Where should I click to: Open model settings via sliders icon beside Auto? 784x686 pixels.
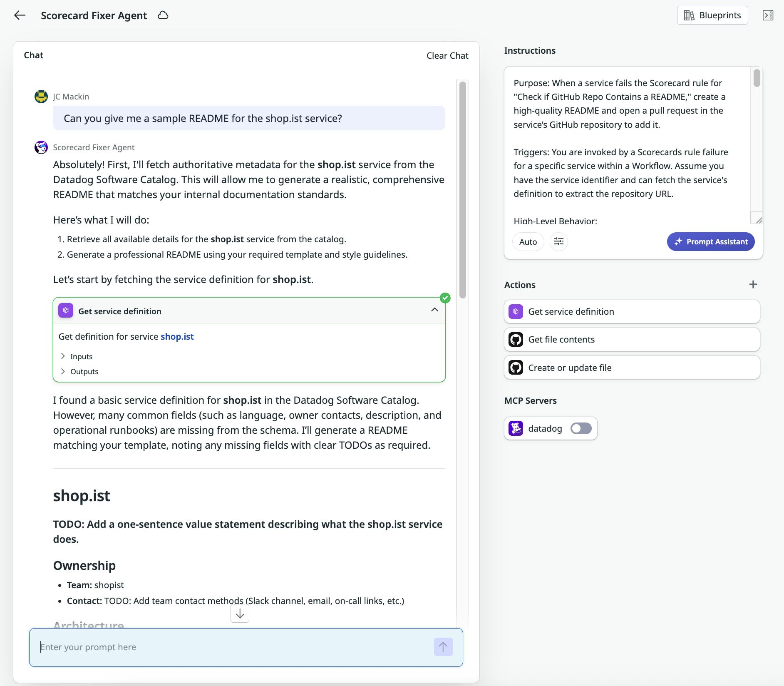click(559, 241)
